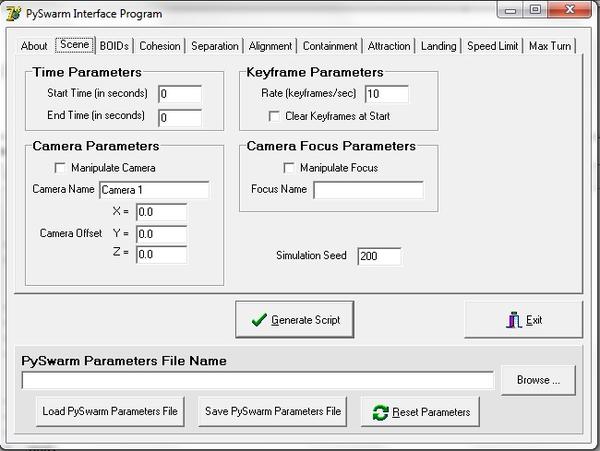The width and height of the screenshot is (600, 451).
Task: Click the green Reset Parameters arrows icon
Action: click(379, 412)
